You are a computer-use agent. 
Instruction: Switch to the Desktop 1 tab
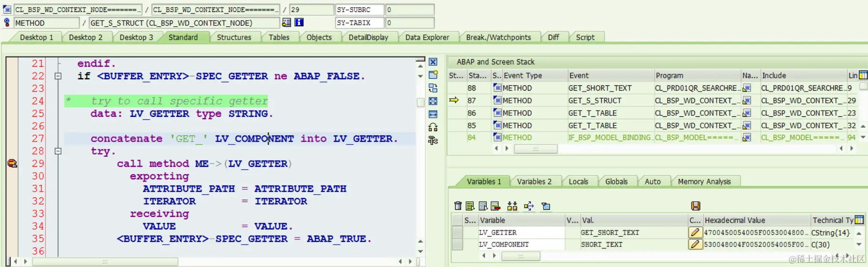[x=36, y=37]
